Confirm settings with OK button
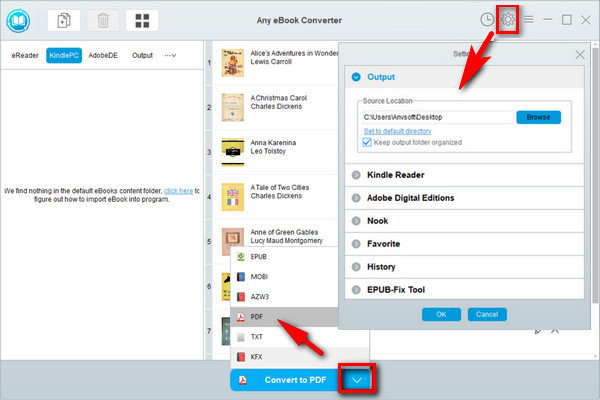600x400 pixels. point(441,314)
